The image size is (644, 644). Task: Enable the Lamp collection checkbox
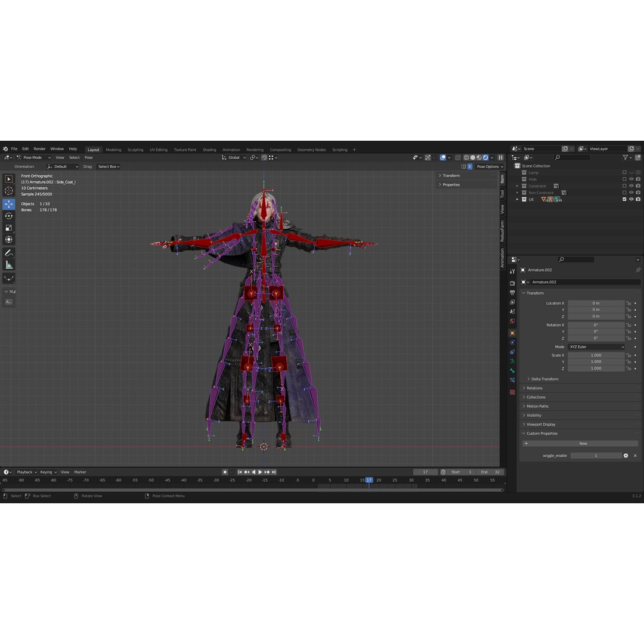[624, 172]
